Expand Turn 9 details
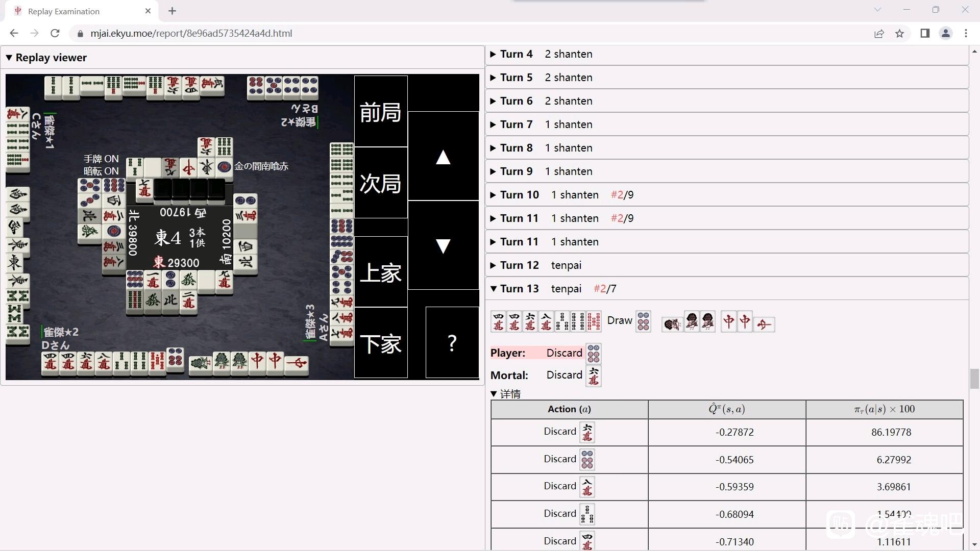The image size is (980, 551). pyautogui.click(x=727, y=171)
